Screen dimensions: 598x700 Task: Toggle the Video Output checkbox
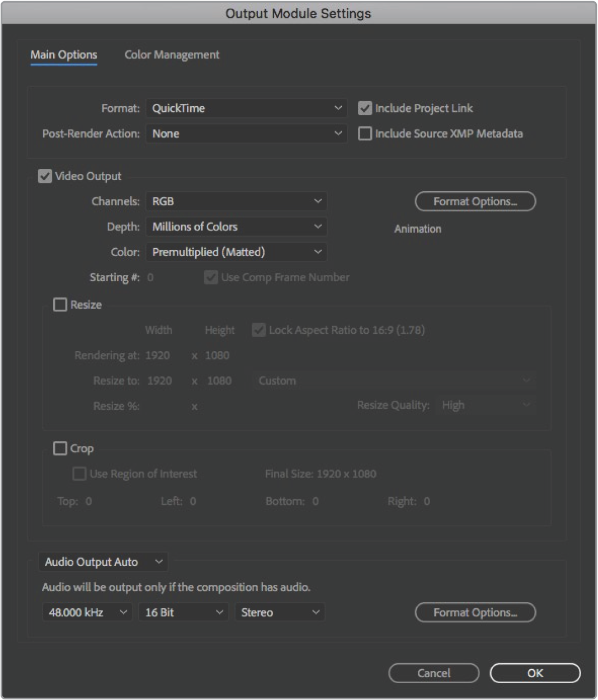tap(45, 176)
